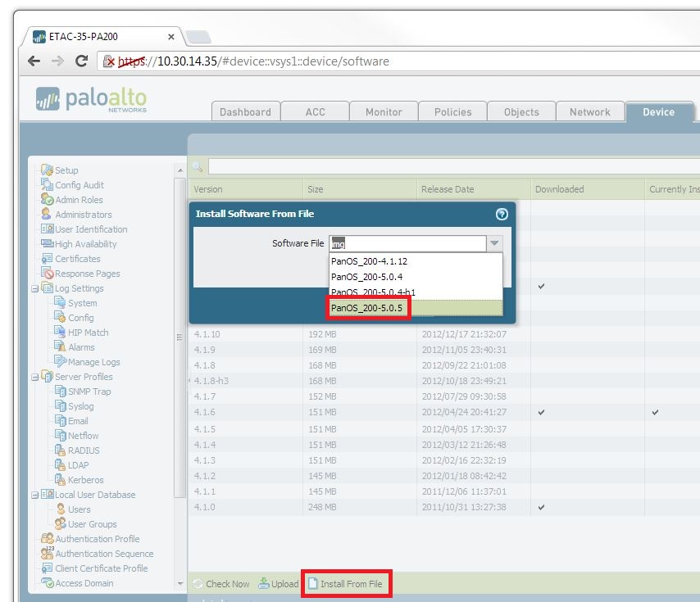
Task: Sort by the Release Date column header
Action: pyautogui.click(x=474, y=189)
